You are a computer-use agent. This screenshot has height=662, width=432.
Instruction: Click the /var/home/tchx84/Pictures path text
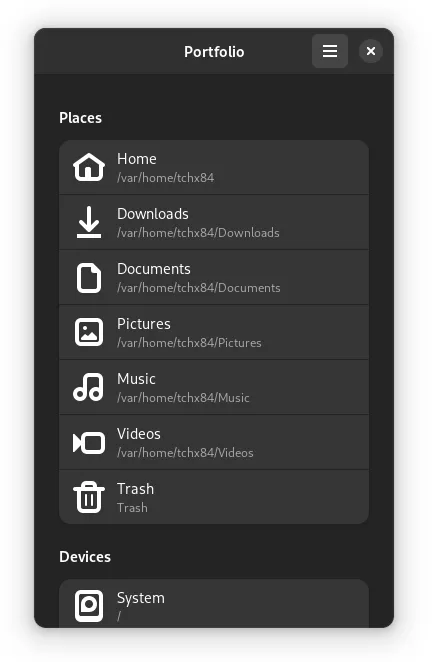189,343
